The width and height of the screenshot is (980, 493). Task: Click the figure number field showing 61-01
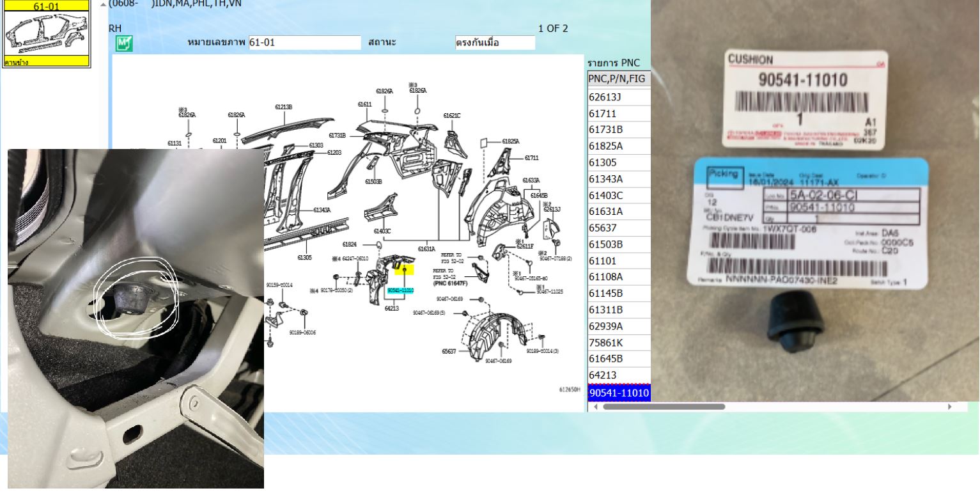(304, 43)
